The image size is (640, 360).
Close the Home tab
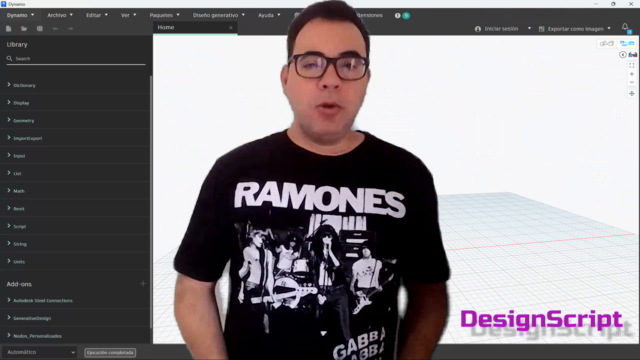[231, 28]
